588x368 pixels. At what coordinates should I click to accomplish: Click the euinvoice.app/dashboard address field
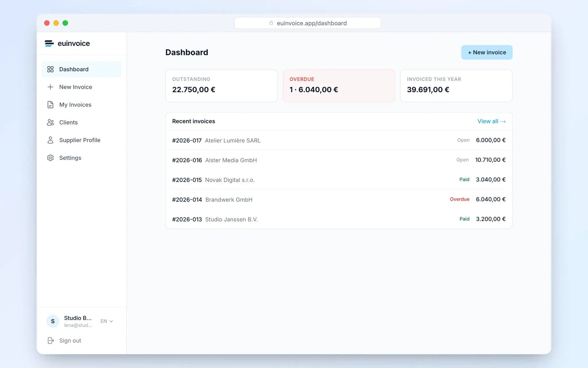click(307, 23)
